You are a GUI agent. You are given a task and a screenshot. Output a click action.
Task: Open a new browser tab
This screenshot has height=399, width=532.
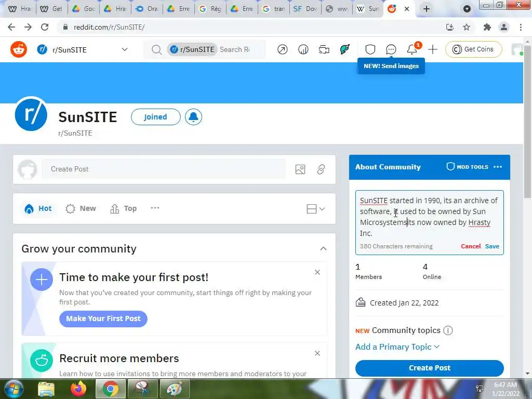(427, 9)
